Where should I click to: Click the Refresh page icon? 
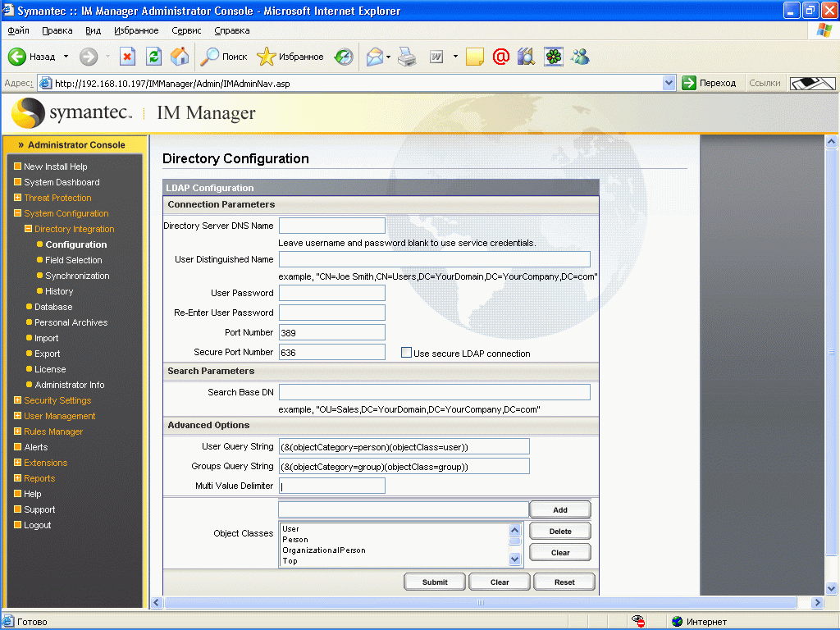tap(153, 57)
